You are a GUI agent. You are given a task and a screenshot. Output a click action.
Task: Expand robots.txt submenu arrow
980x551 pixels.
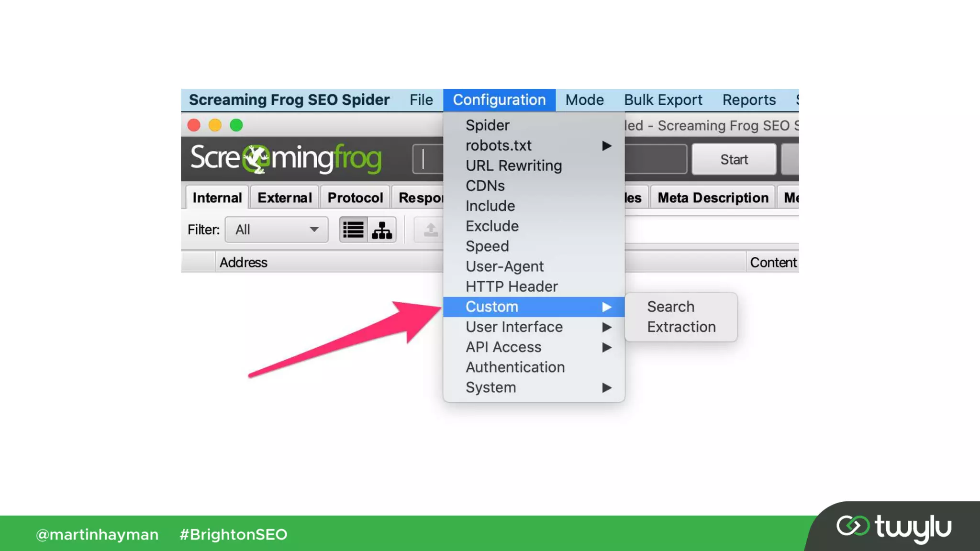click(606, 145)
